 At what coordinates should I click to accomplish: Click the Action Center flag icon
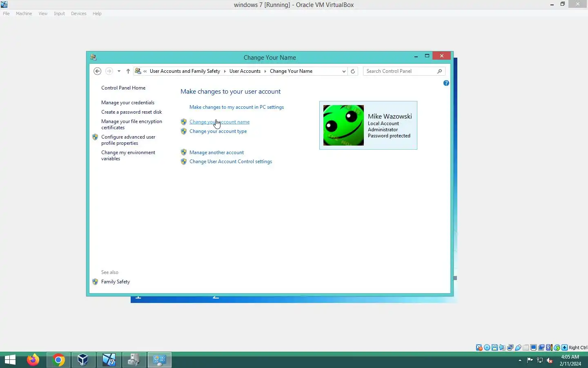click(530, 360)
